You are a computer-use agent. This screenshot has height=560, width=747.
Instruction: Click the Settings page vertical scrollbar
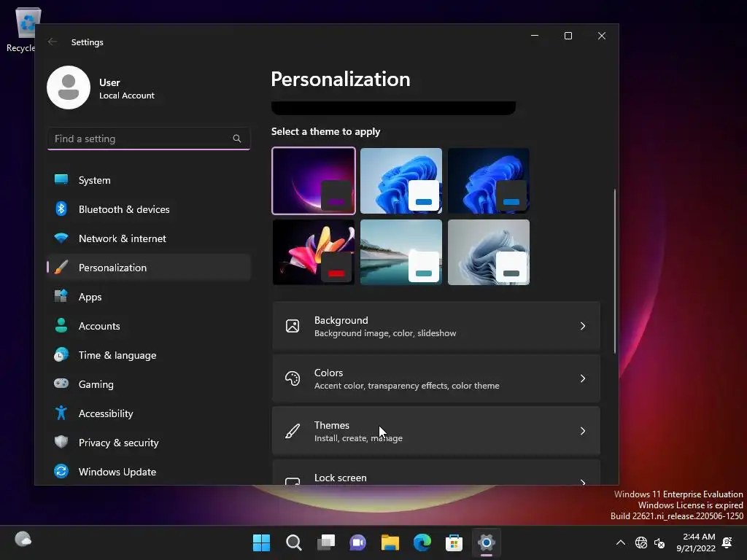pos(614,271)
